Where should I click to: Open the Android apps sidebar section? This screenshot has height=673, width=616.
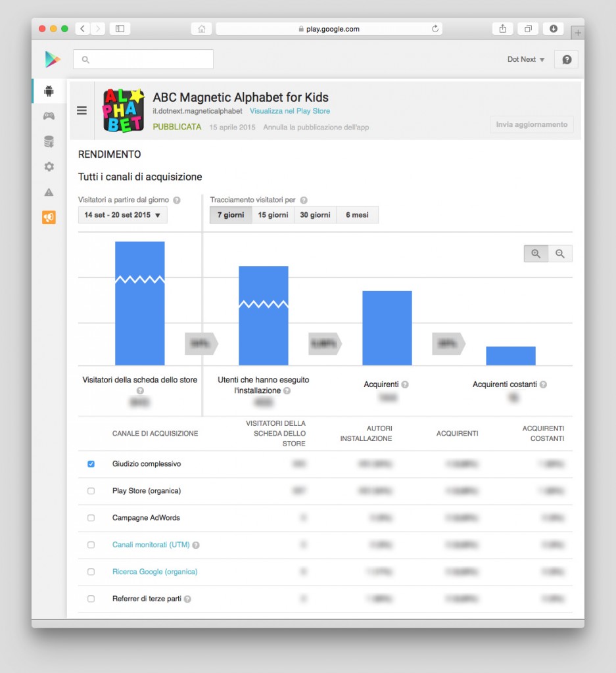click(49, 91)
